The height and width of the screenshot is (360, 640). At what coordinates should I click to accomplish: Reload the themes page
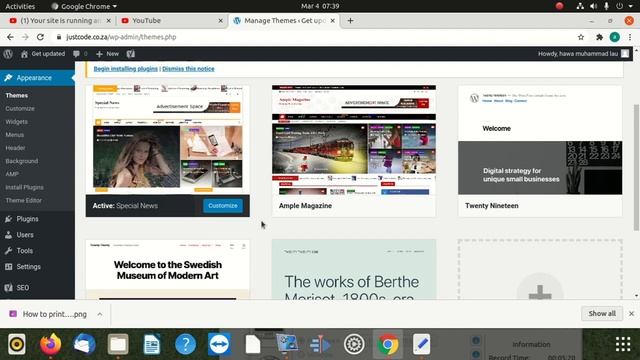point(40,37)
